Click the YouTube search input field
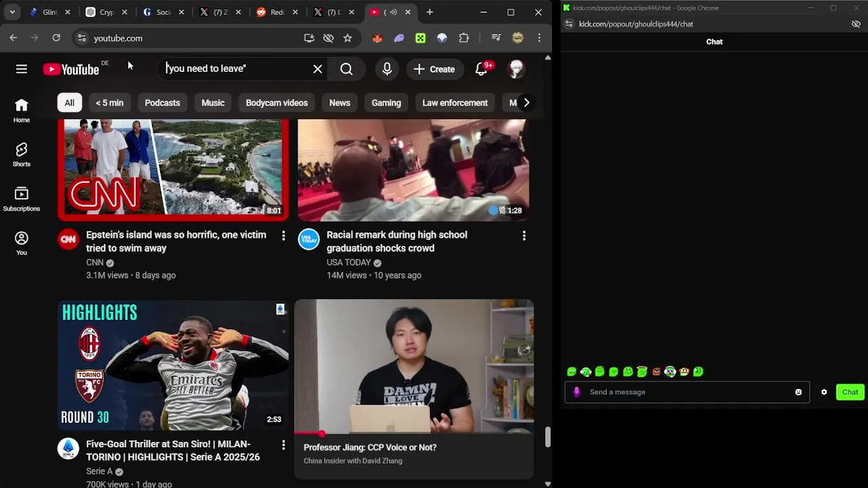 pos(237,68)
